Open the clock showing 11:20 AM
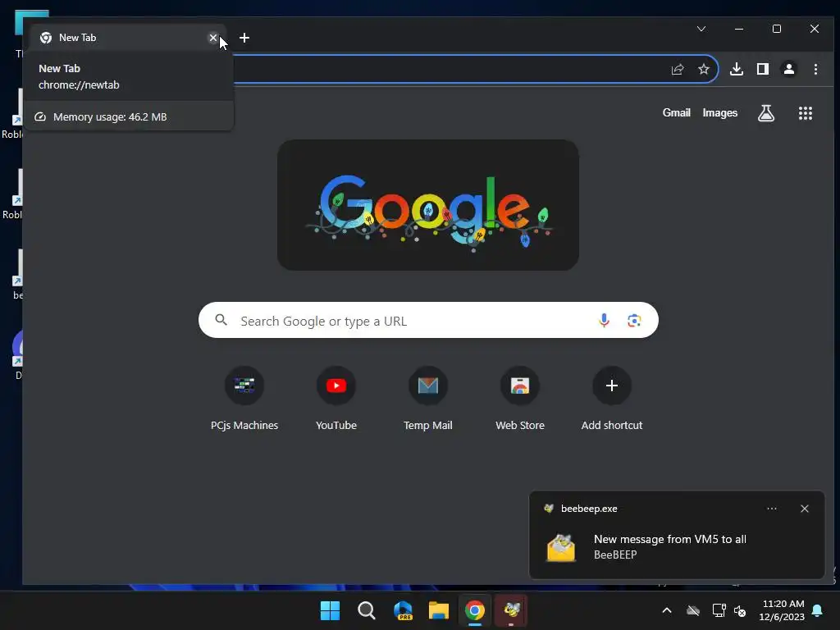840x630 pixels. click(x=782, y=610)
